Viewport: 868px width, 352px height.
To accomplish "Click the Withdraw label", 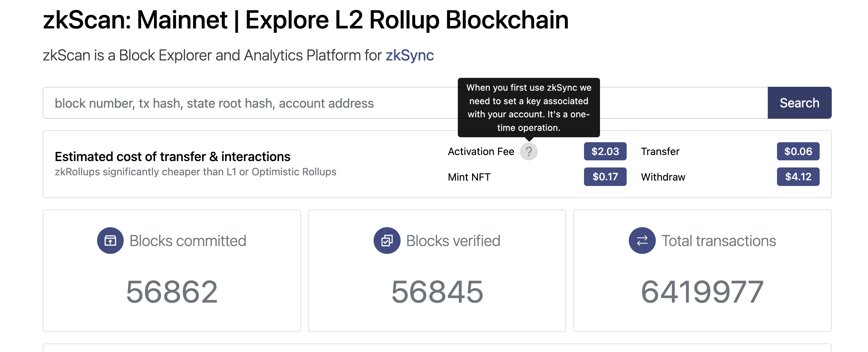I will point(663,177).
